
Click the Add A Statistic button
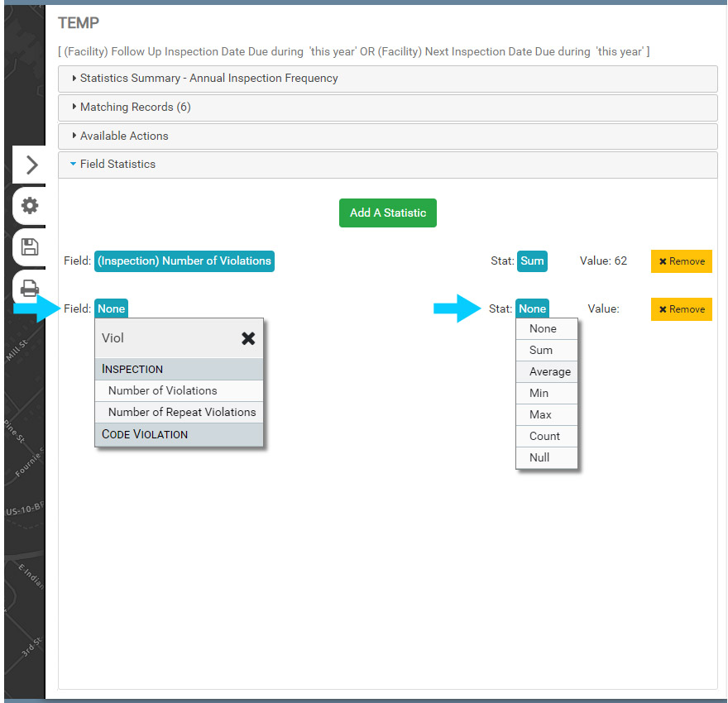[x=387, y=213]
